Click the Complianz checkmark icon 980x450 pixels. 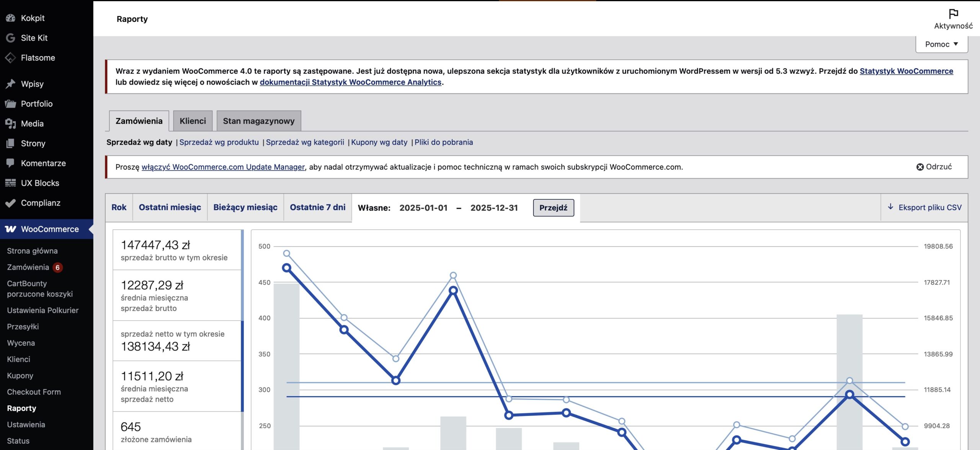pos(10,203)
